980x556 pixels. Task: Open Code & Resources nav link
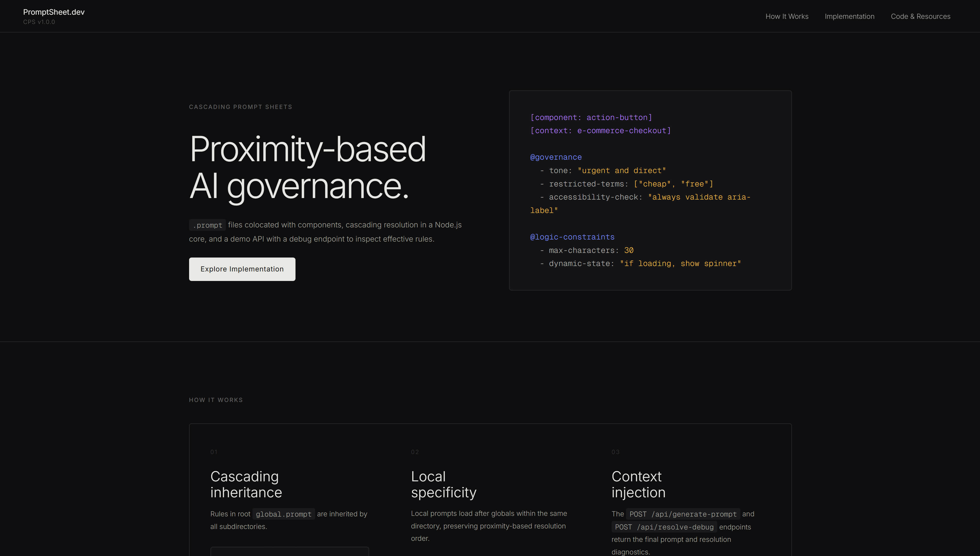point(920,16)
